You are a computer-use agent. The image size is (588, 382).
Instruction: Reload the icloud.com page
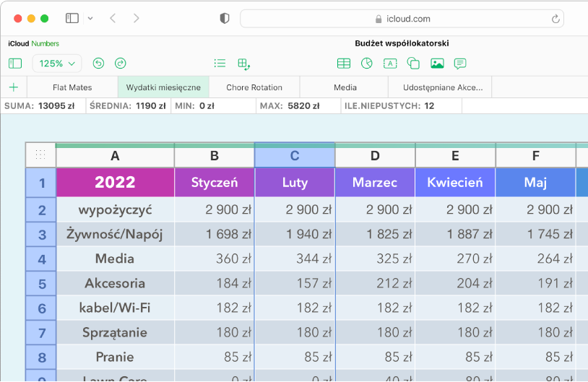click(555, 19)
